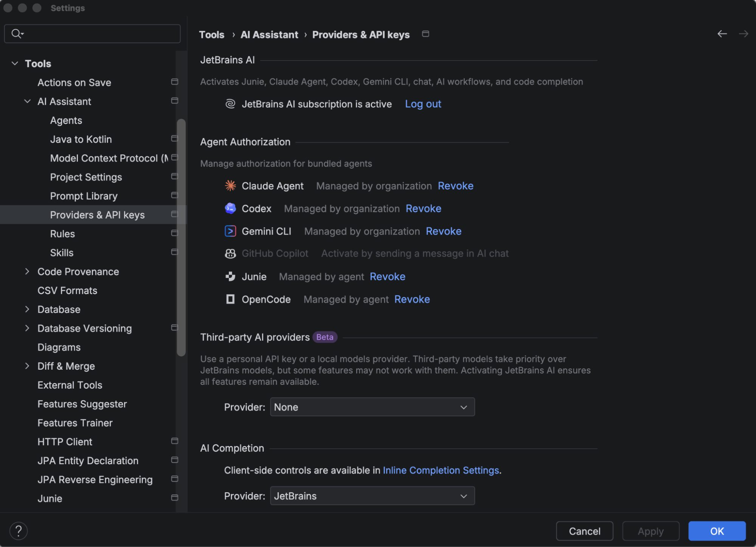Collapse the Tools tree section

(x=15, y=64)
